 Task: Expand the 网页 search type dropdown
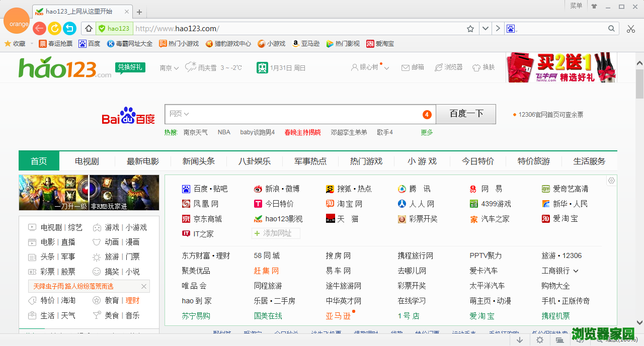tap(179, 114)
